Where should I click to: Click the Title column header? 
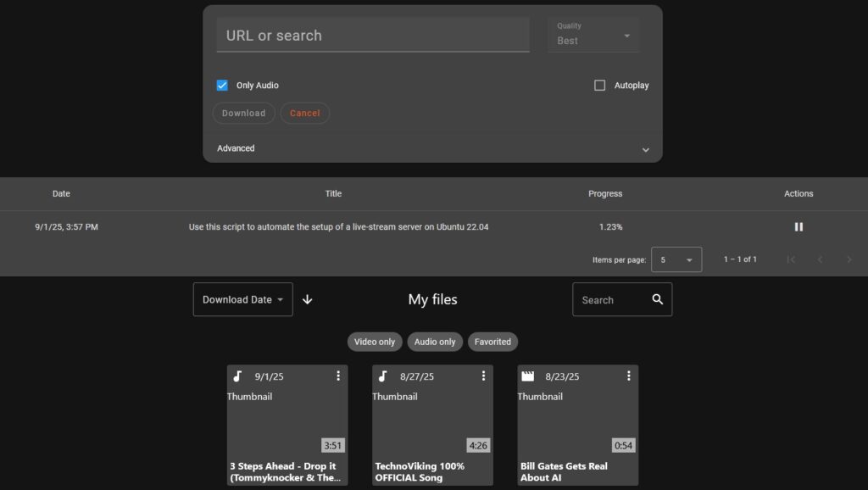pyautogui.click(x=333, y=194)
